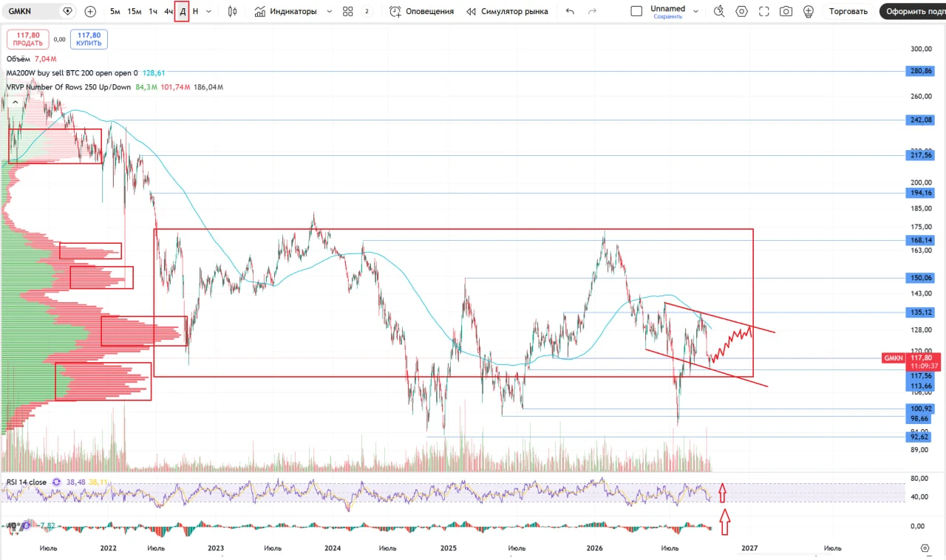Start the Симулятор рынка bar replay
Screen dimensions: 946x560
(508, 11)
